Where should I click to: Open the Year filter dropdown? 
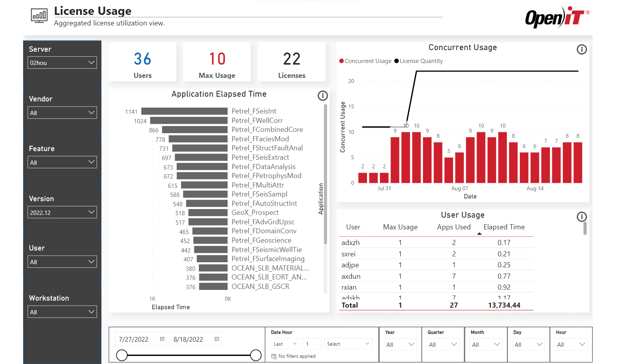(400, 344)
